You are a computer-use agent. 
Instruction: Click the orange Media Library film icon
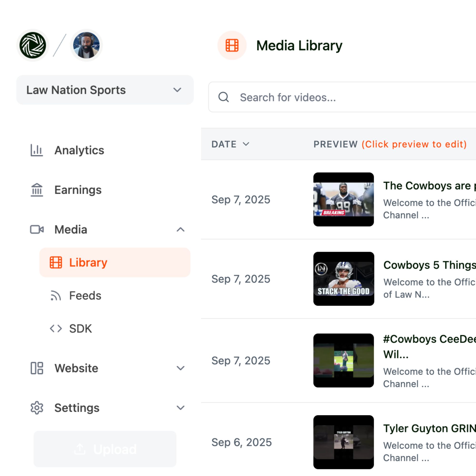[x=232, y=45]
